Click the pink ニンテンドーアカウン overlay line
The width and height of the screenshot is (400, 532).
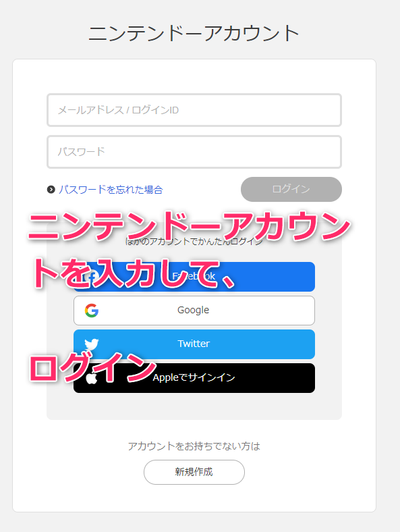click(189, 225)
